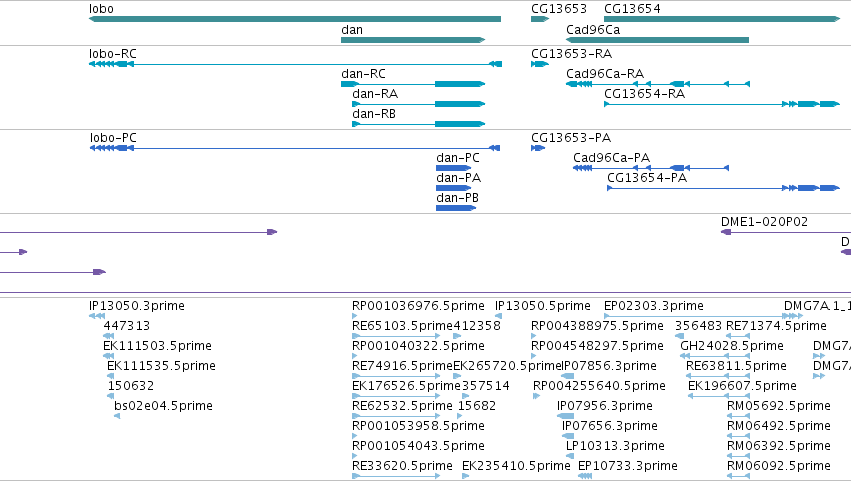
Task: Open the RP001054043.5prime EST label
Action: (x=418, y=447)
